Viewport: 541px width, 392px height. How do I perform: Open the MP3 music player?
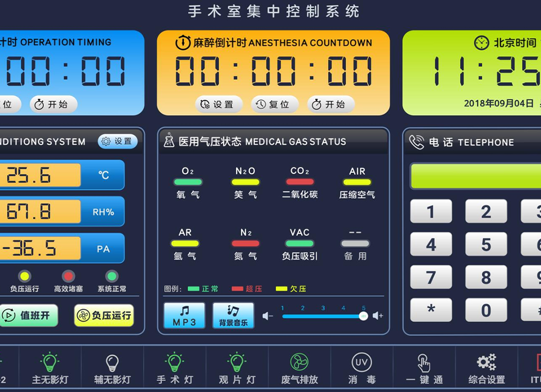click(184, 315)
